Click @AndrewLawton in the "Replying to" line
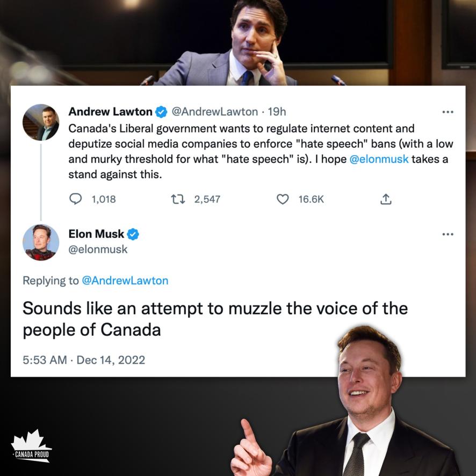Image resolution: width=476 pixels, height=476 pixels. coord(125,280)
